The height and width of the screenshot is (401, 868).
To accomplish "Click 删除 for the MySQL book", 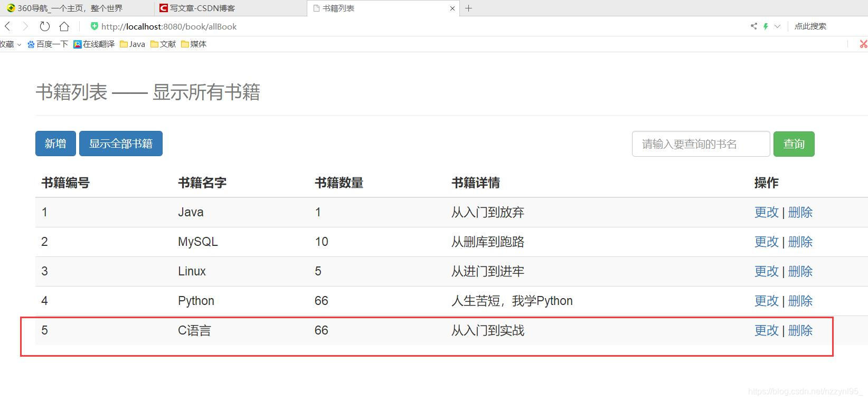I will pos(800,242).
